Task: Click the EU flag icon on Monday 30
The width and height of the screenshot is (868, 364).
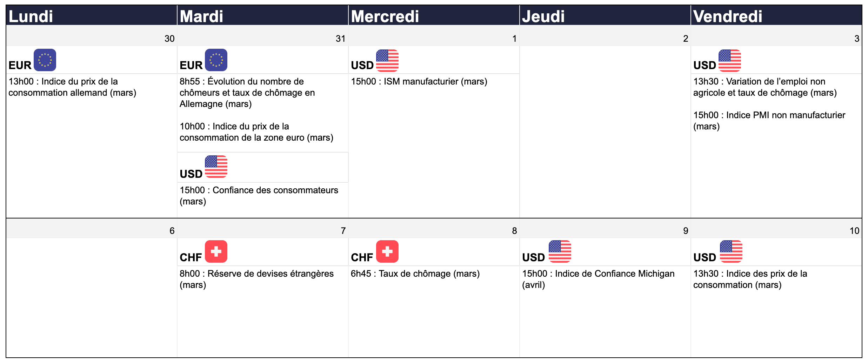Action: (x=45, y=60)
